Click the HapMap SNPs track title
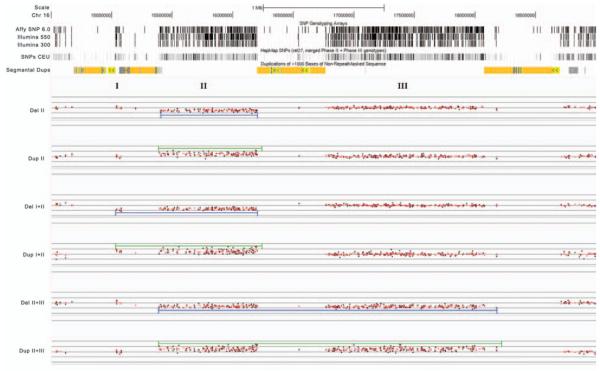 [x=323, y=50]
